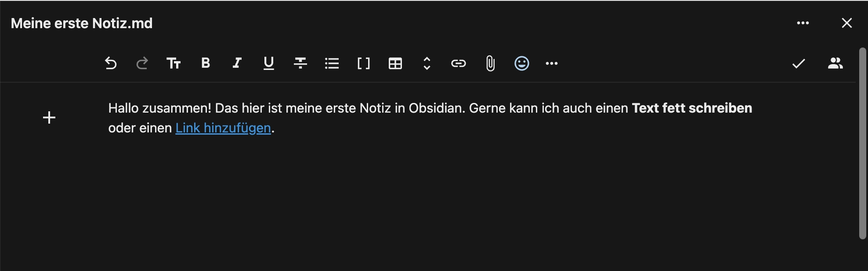
Task: Open the emoji picker
Action: point(522,63)
